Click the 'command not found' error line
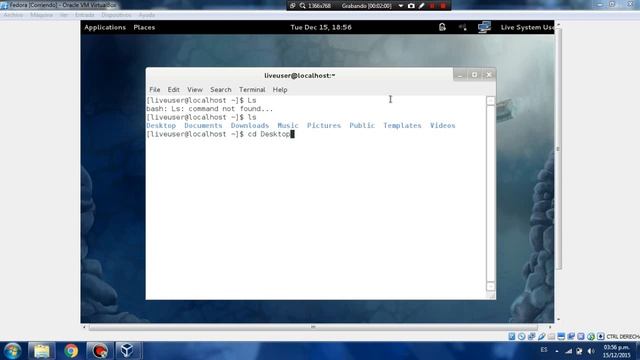The width and height of the screenshot is (640, 360). (209, 109)
